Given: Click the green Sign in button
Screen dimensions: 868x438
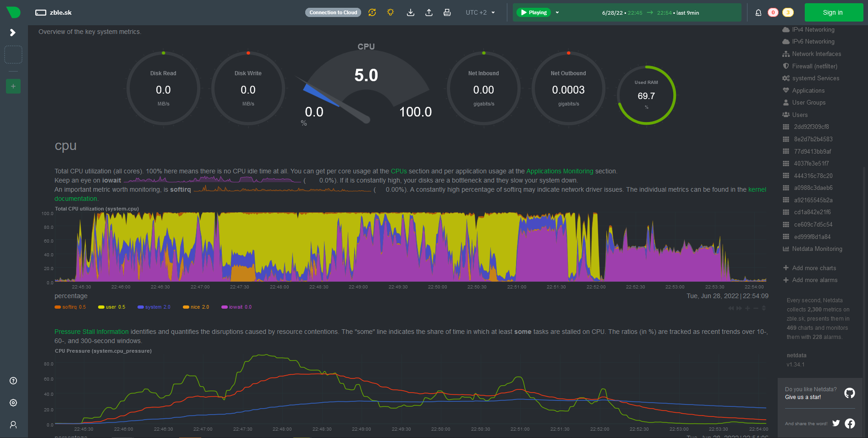Looking at the screenshot, I should [x=833, y=12].
